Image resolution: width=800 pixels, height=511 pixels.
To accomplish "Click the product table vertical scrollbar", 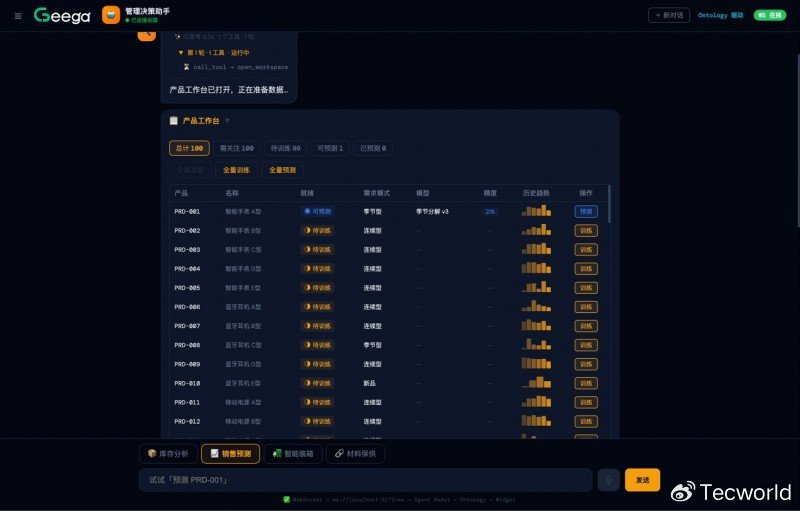I will (609, 204).
